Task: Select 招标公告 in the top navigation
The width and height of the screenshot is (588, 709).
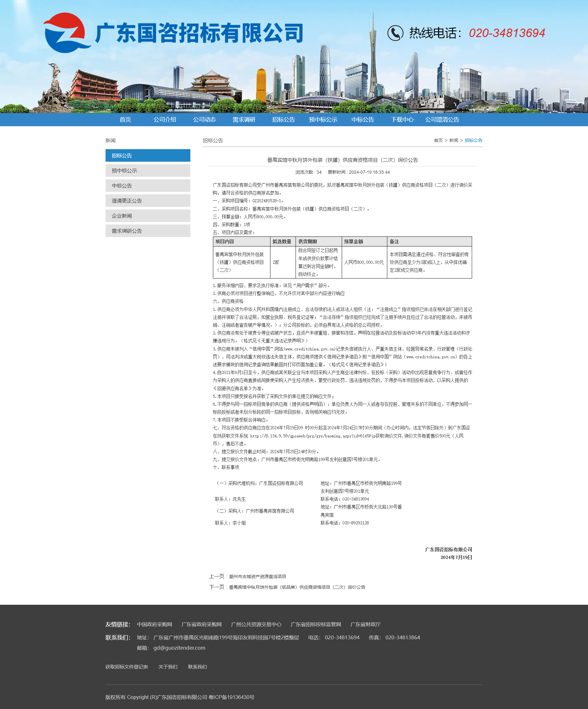Action: 284,120
